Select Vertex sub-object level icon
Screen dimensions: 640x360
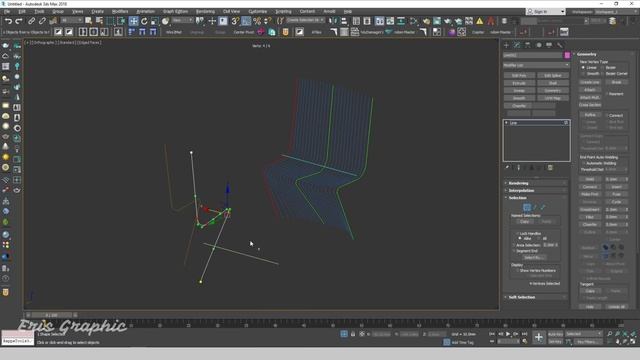[527, 207]
